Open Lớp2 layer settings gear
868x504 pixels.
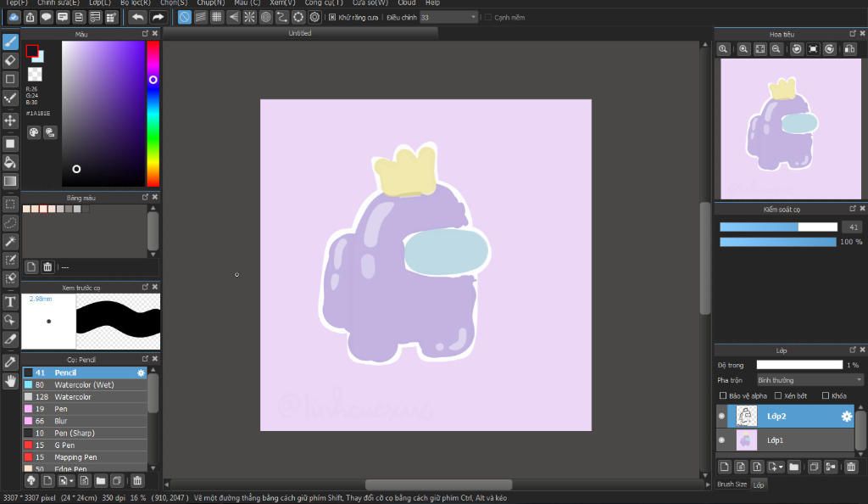(x=847, y=416)
